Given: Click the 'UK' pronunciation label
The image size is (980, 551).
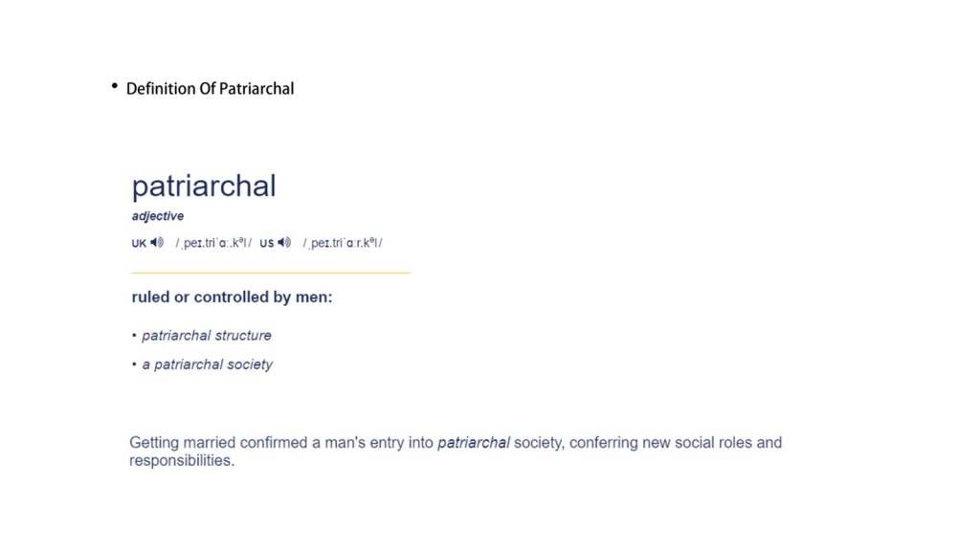Looking at the screenshot, I should point(139,243).
